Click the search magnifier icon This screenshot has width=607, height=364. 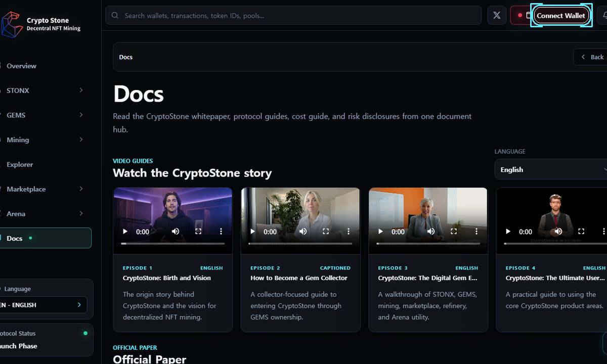(115, 16)
